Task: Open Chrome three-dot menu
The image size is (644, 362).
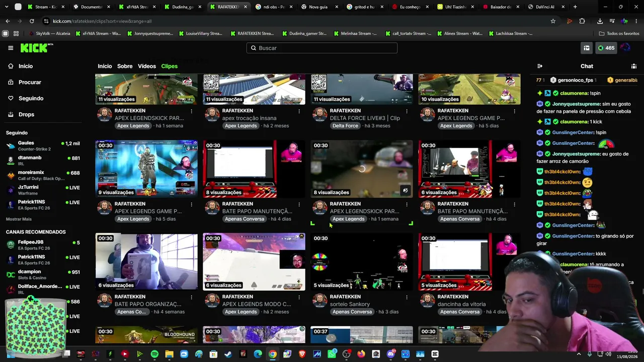Action: 636,21
